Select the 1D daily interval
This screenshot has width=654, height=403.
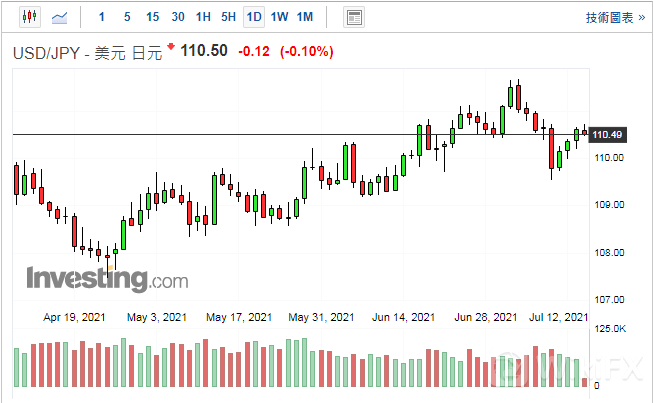pyautogui.click(x=254, y=17)
